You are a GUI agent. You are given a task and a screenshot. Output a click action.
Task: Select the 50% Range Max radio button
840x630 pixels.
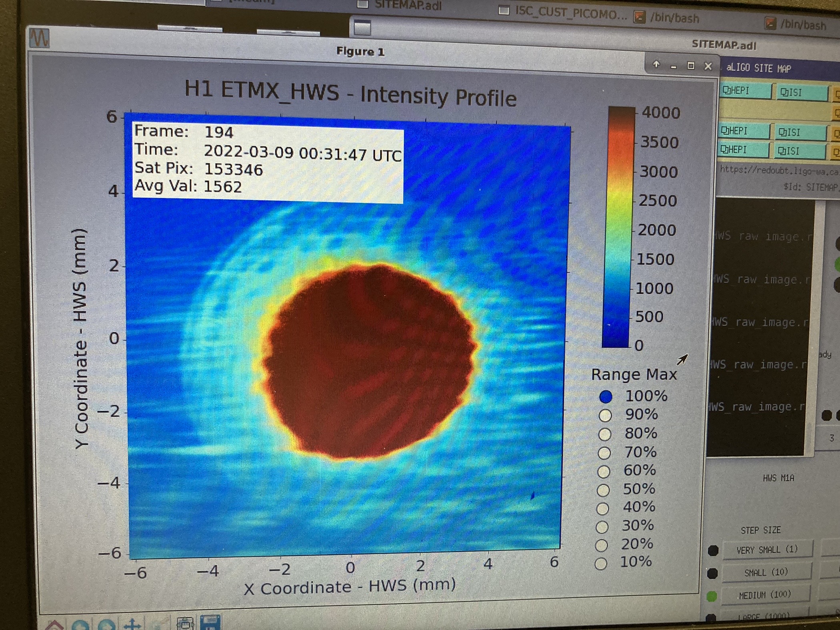coord(603,490)
